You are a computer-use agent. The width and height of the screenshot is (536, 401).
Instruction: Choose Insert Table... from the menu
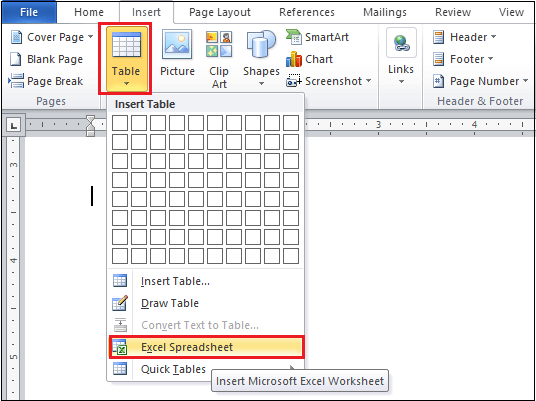(206, 281)
